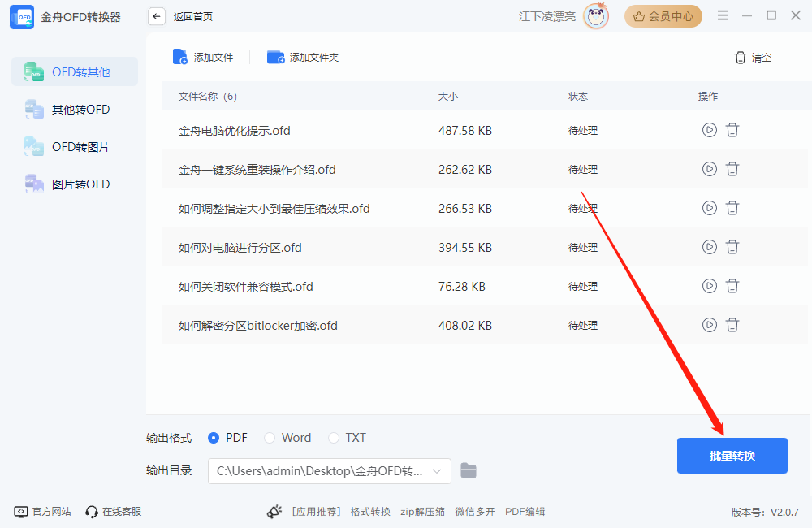Click the size value 487.58 KB

[x=465, y=131]
